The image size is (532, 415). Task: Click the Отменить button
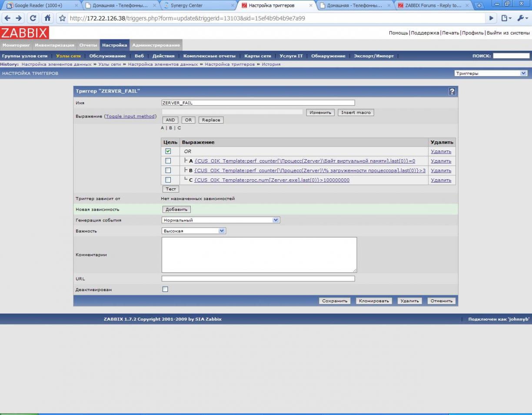[442, 301]
